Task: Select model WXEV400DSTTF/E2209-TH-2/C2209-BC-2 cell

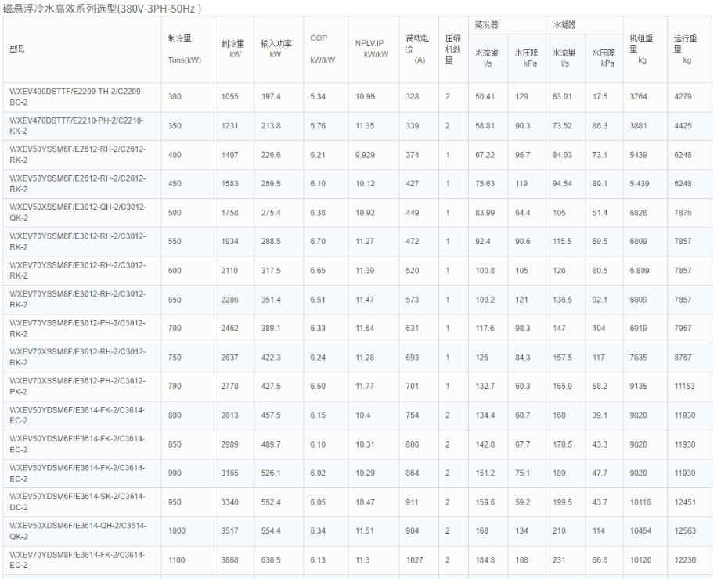Action: 77,97
